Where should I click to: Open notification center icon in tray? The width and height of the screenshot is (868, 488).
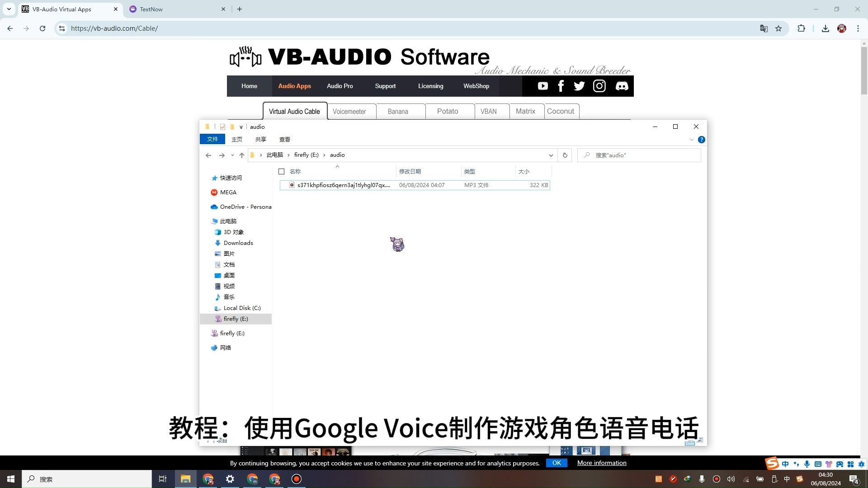(x=854, y=479)
